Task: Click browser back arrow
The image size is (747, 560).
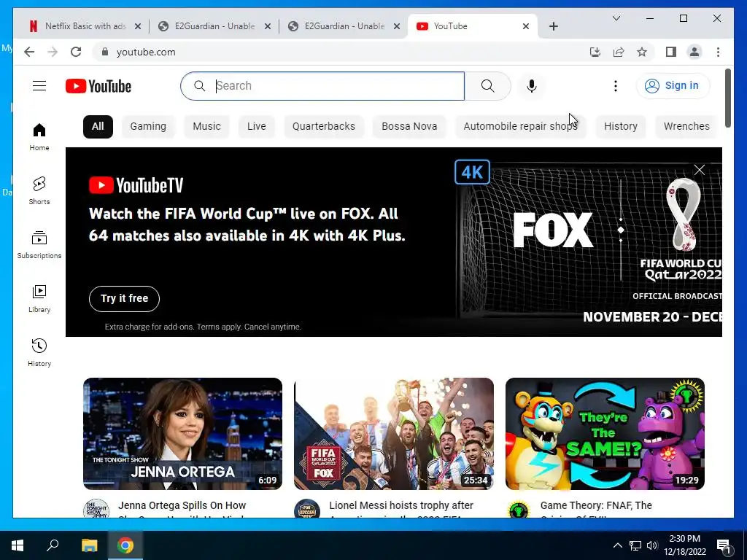Action: coord(29,52)
